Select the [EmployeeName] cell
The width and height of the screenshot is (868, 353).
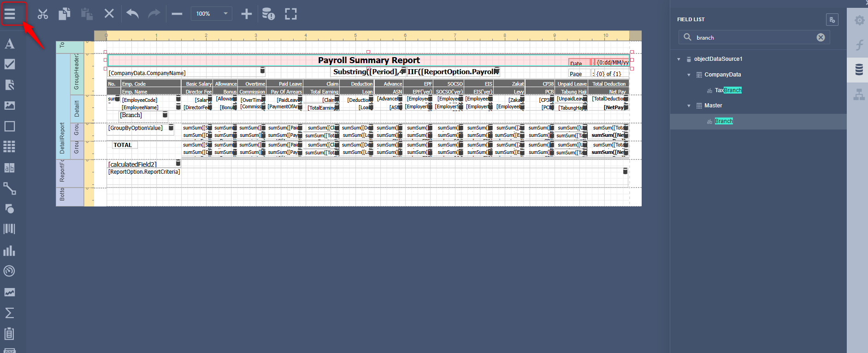tap(150, 107)
